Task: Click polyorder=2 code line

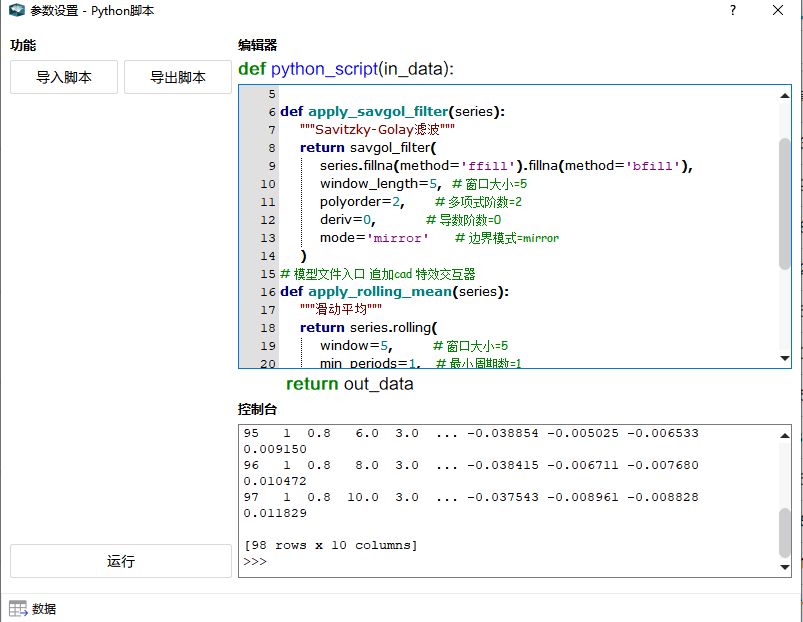Action: pyautogui.click(x=421, y=202)
